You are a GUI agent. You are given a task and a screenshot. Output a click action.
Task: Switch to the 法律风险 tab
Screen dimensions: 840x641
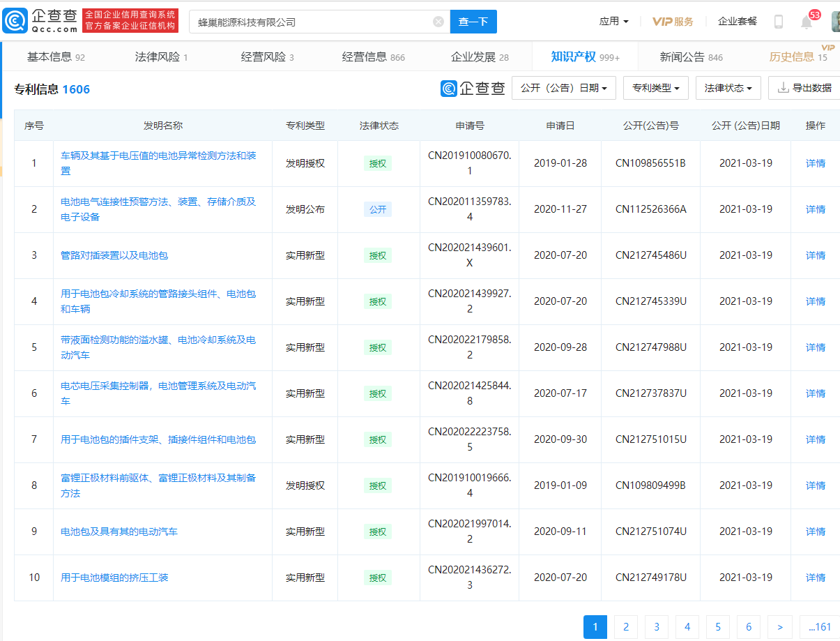[x=161, y=57]
